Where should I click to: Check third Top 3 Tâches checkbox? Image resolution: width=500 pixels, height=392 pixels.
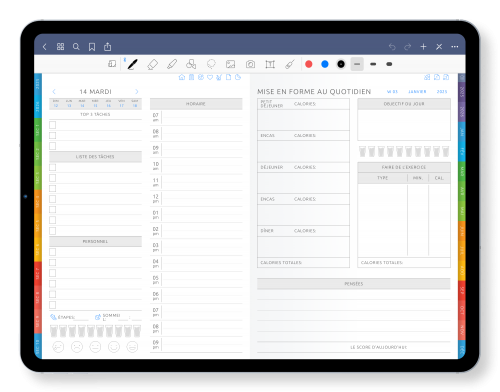point(53,146)
